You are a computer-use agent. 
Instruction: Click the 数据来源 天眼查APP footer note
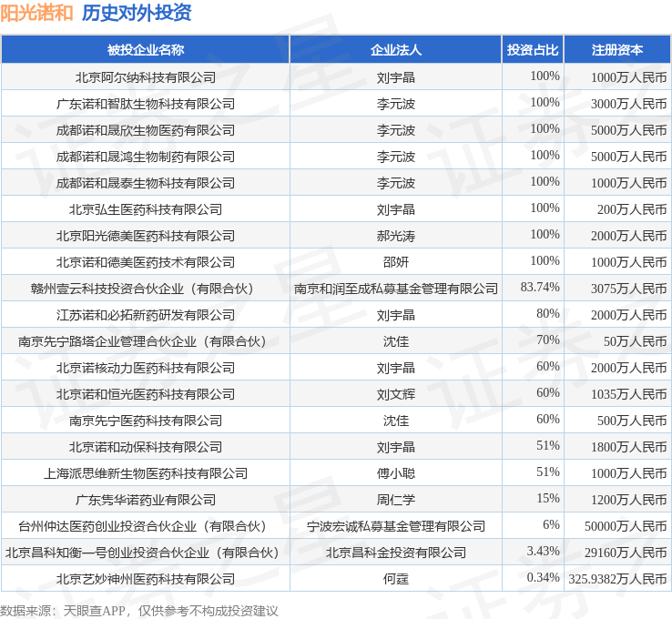[138, 611]
